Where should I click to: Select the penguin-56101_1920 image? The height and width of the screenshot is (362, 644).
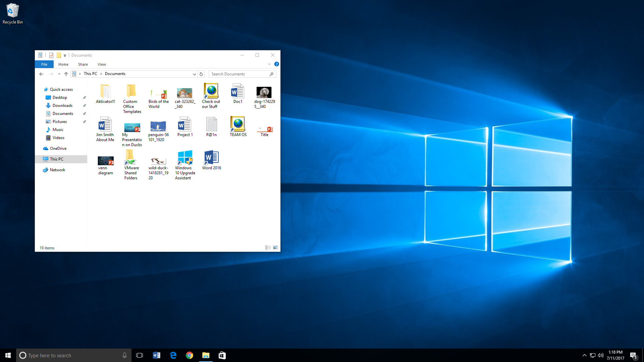[x=158, y=131]
